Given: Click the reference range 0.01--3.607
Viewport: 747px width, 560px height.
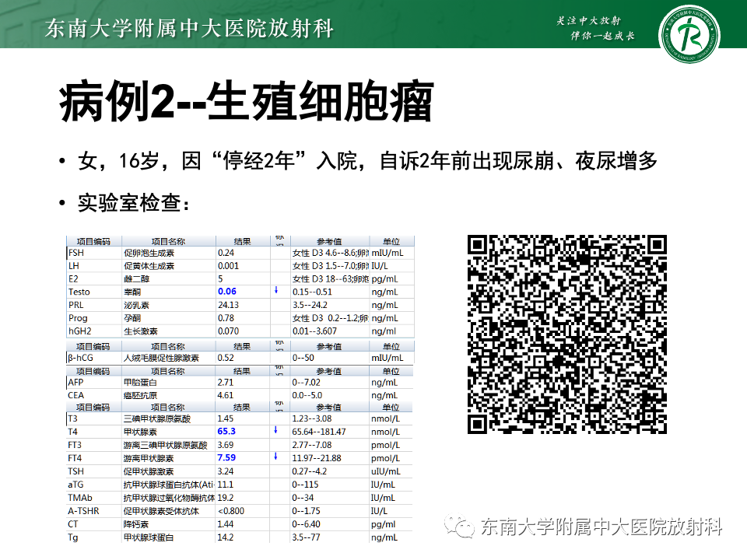Looking at the screenshot, I should [314, 331].
